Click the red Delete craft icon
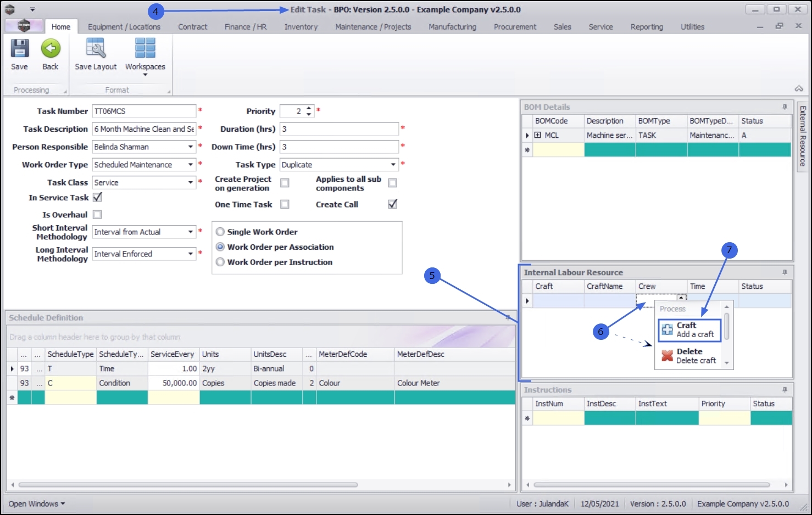The height and width of the screenshot is (515, 812). point(667,356)
